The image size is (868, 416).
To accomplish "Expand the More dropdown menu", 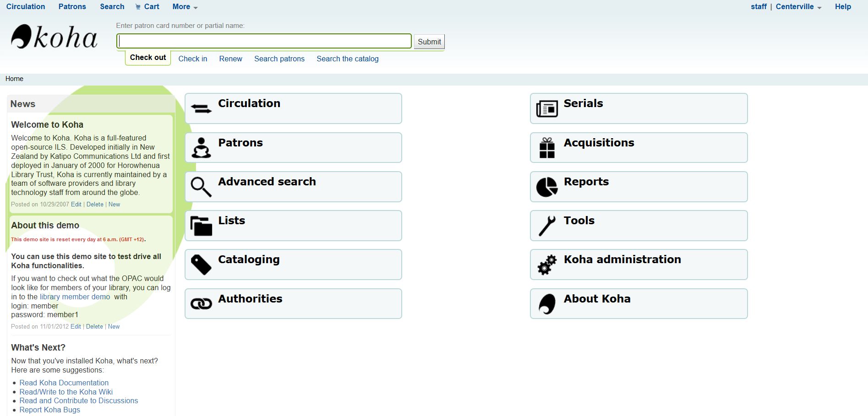I will 184,6.
